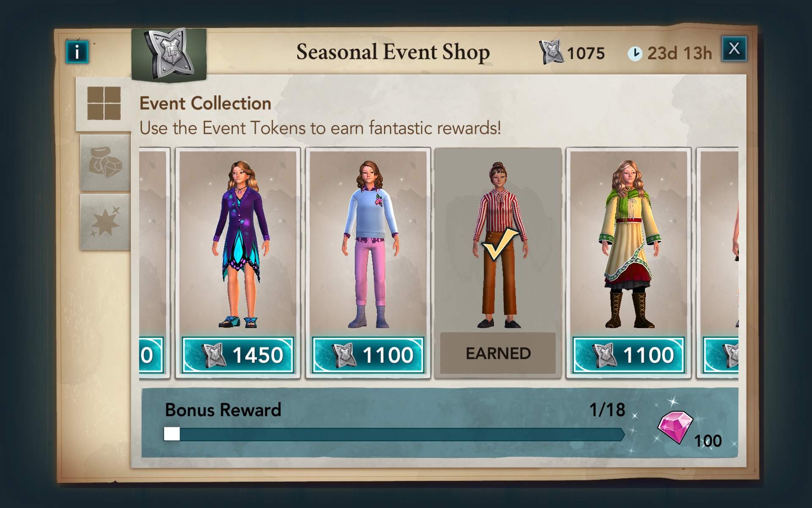This screenshot has height=508, width=812.
Task: Tap the clock icon beside 23d 13h
Action: point(634,54)
